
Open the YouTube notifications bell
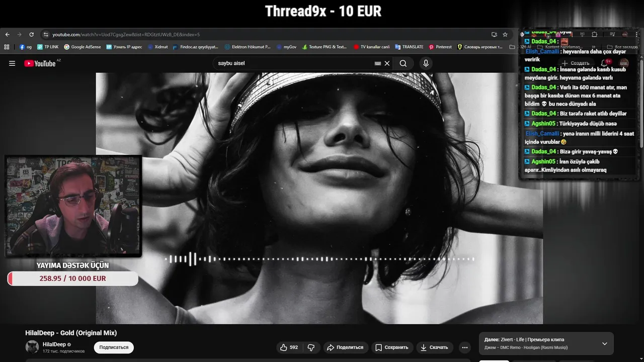(x=605, y=63)
